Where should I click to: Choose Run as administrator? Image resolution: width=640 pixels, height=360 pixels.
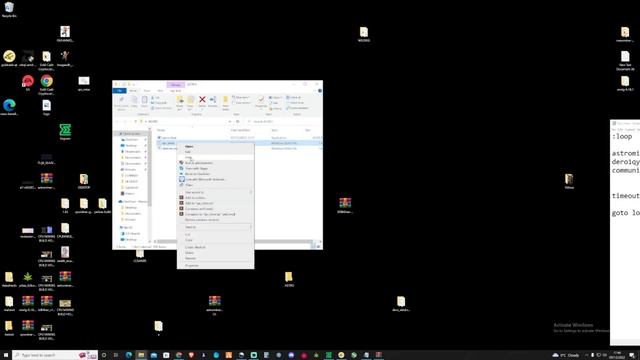215,163
